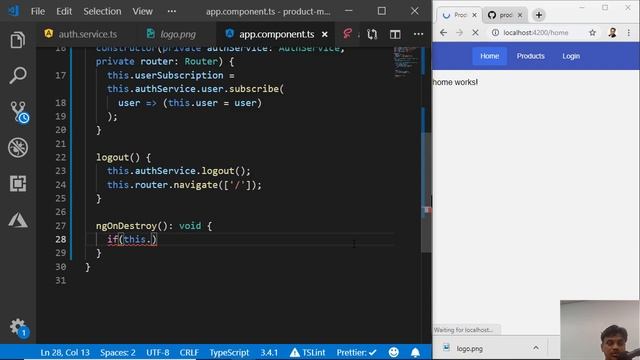Image resolution: width=640 pixels, height=360 pixels.
Task: Change line endings via CRLF item
Action: [x=189, y=352]
